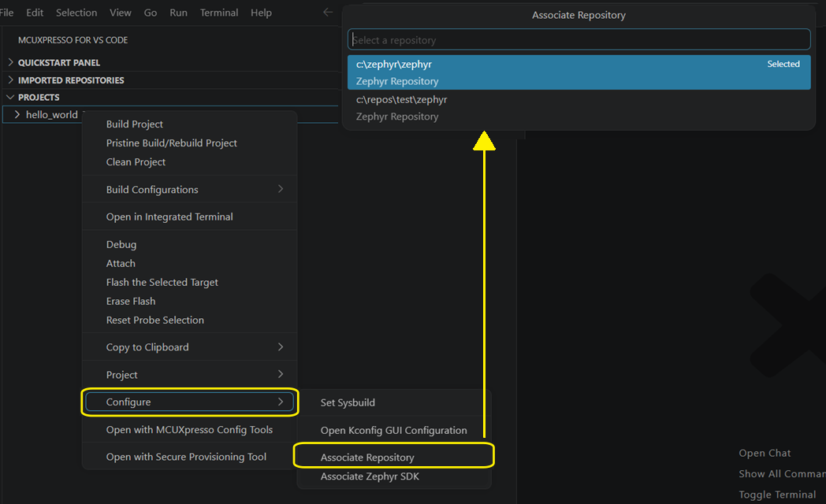The height and width of the screenshot is (504, 826).
Task: Choose Clean Project
Action: [x=190, y=162]
